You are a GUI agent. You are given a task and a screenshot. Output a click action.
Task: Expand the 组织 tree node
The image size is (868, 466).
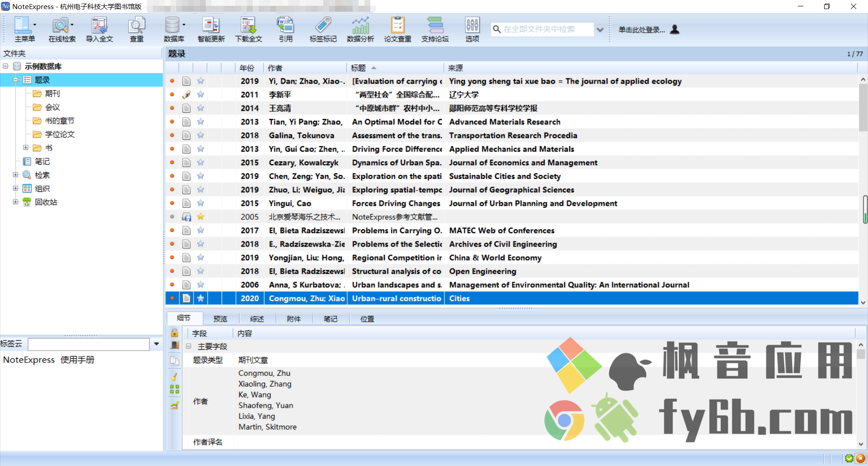point(15,188)
